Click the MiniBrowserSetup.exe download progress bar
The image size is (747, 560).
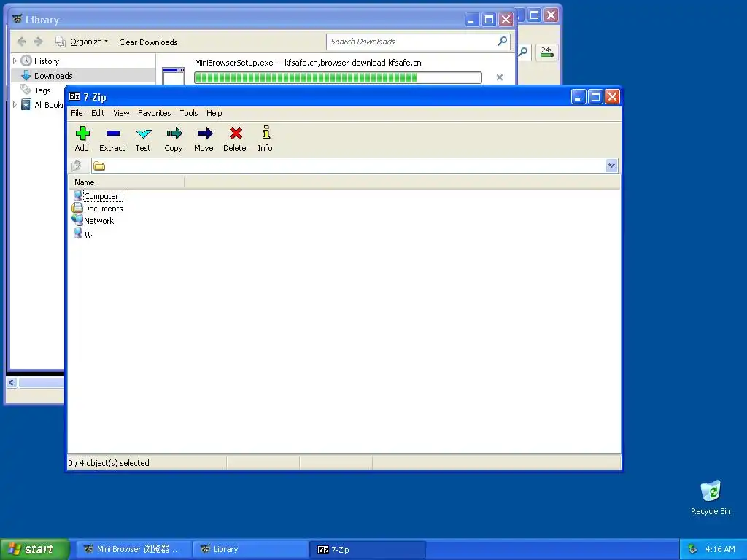click(338, 77)
